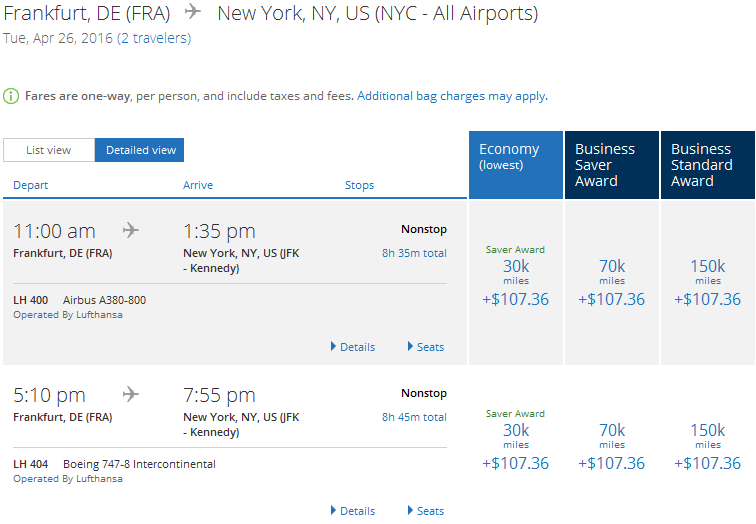This screenshot has height=524, width=756.
Task: Show Seats for flight LH 400
Action: pos(426,347)
